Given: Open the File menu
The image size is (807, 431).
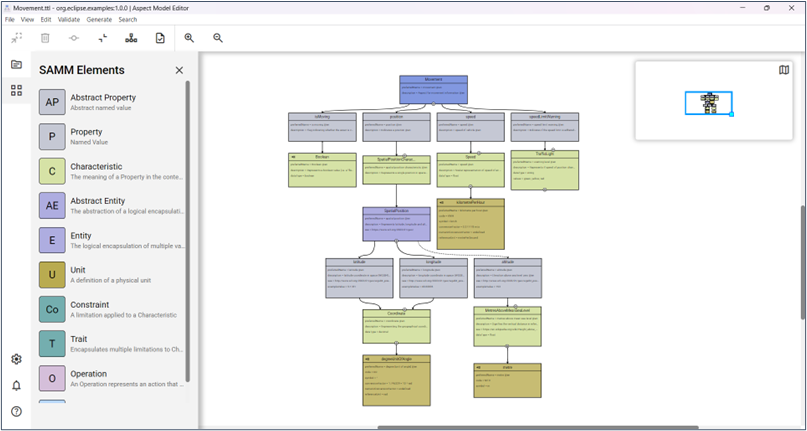Looking at the screenshot, I should coord(10,20).
